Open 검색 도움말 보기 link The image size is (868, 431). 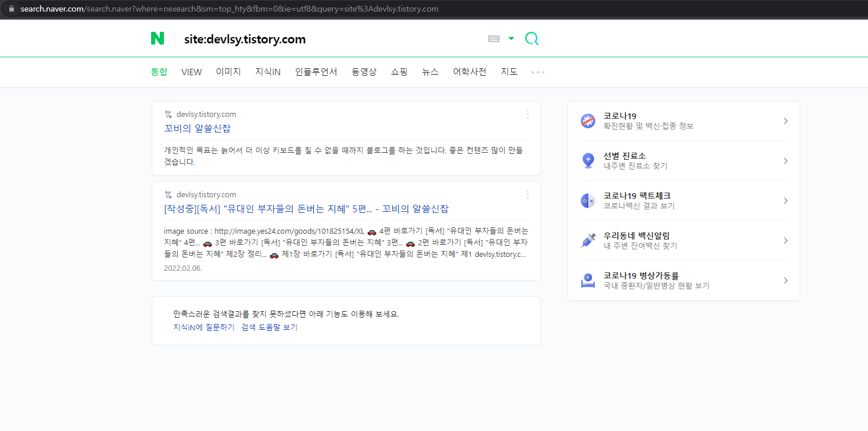(269, 327)
